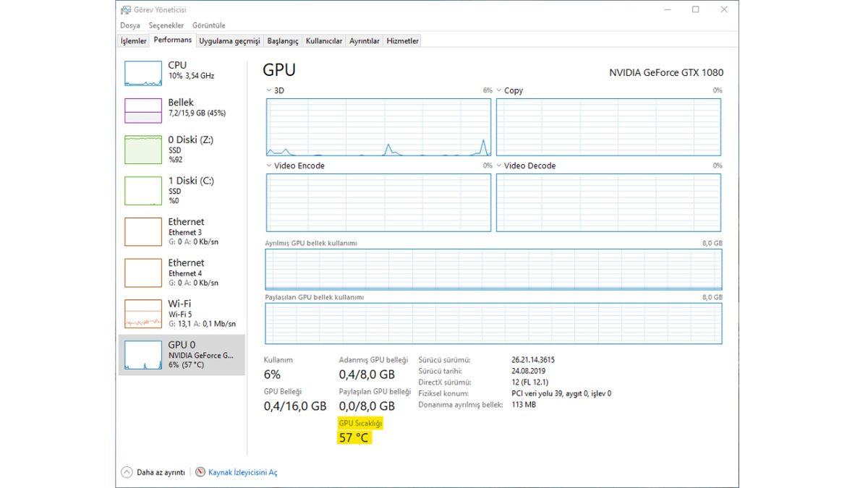Screen dimensions: 868x488
Task: Open the Copy engine graph dropdown
Action: pyautogui.click(x=500, y=91)
